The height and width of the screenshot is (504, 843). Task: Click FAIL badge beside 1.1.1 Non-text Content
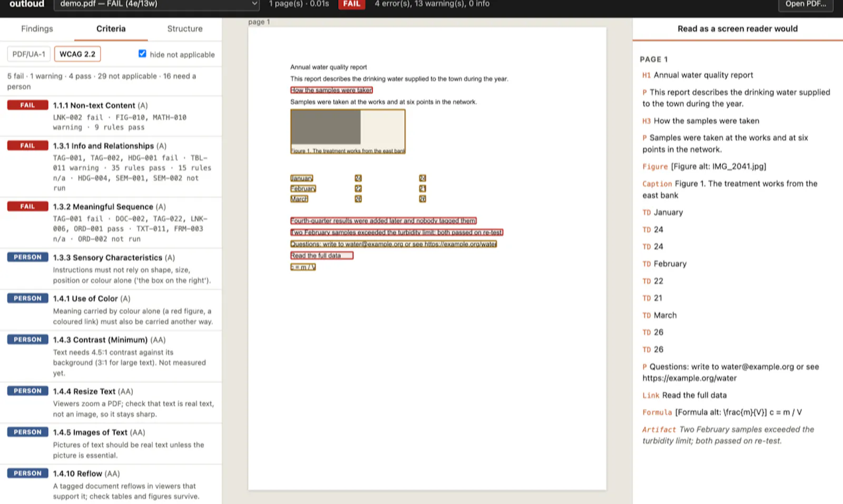click(x=27, y=105)
